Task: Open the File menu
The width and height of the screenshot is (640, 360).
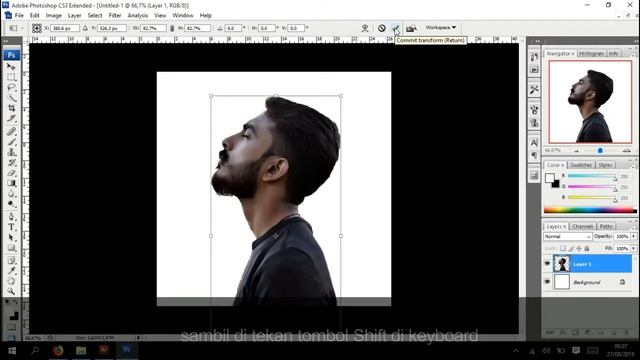Action: click(x=19, y=15)
